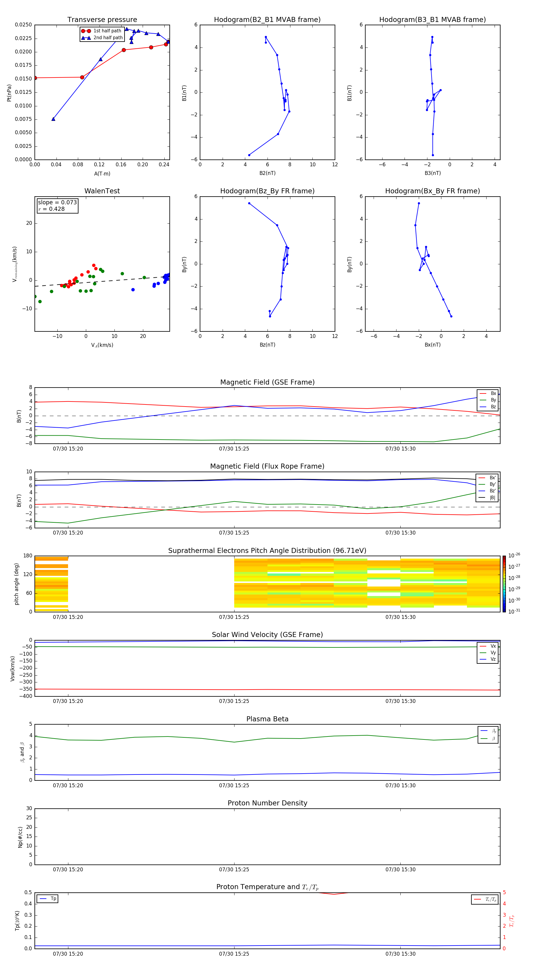Select Bz' in the Flux Rope legend
The height and width of the screenshot is (980, 535).
pos(487,491)
